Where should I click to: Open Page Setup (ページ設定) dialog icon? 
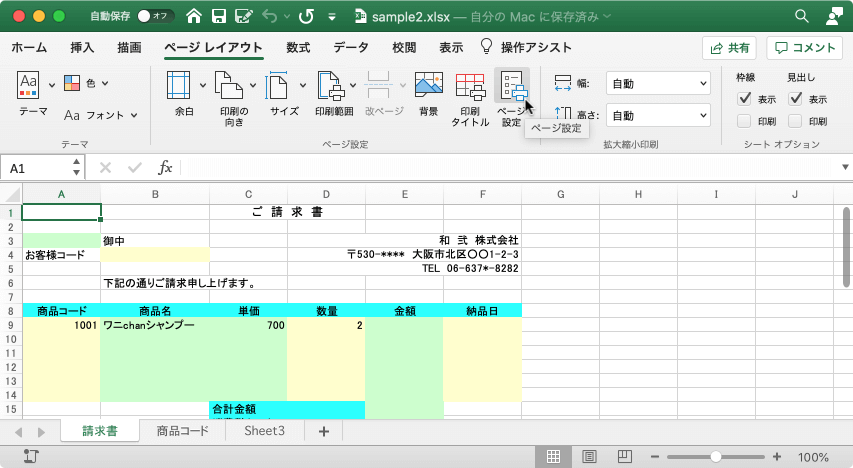pyautogui.click(x=512, y=86)
